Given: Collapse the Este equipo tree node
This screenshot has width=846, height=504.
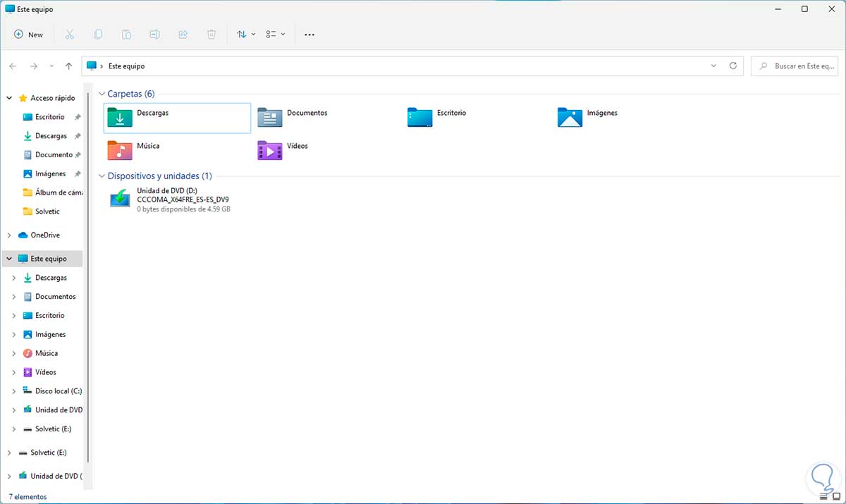Looking at the screenshot, I should coord(9,259).
